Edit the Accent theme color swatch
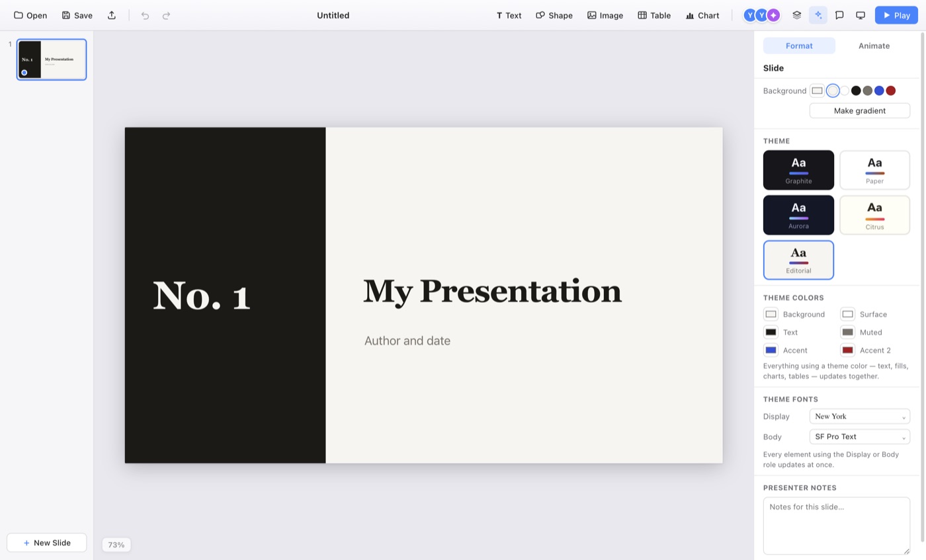Viewport: 926px width, 560px height. pos(771,350)
